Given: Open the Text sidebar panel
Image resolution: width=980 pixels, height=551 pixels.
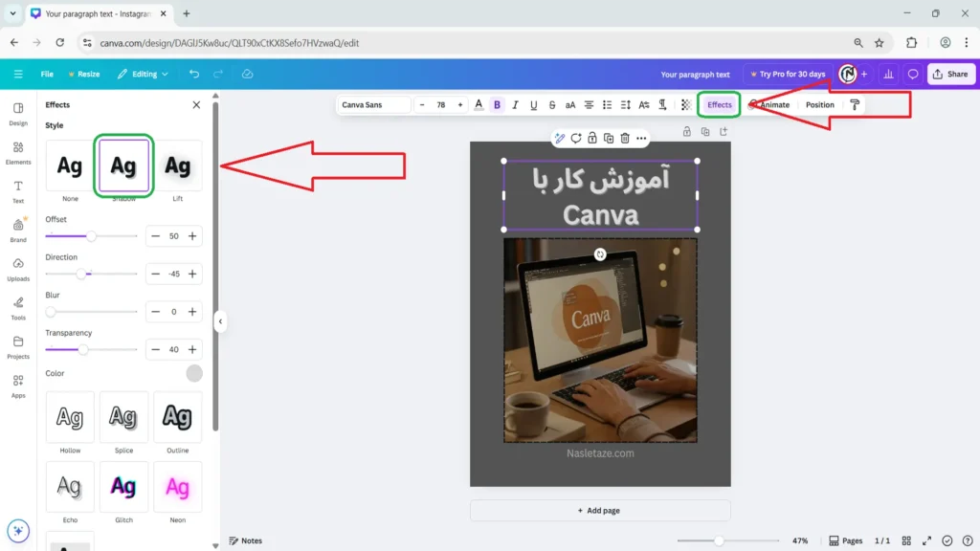Looking at the screenshot, I should (x=18, y=191).
